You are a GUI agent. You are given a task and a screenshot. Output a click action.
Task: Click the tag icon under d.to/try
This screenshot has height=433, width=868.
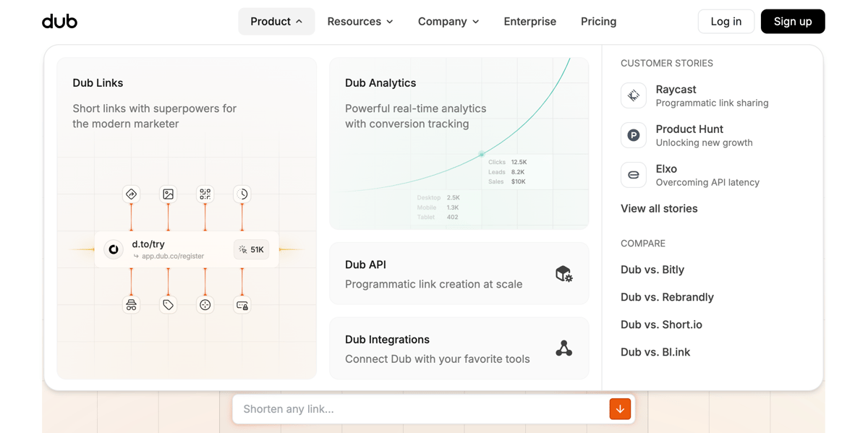[x=168, y=304]
